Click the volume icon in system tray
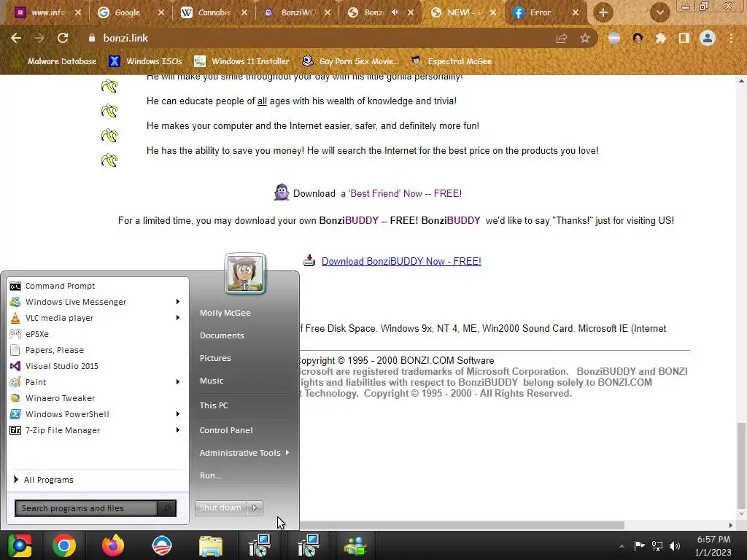Viewport: 747px width, 560px height. coord(675,546)
